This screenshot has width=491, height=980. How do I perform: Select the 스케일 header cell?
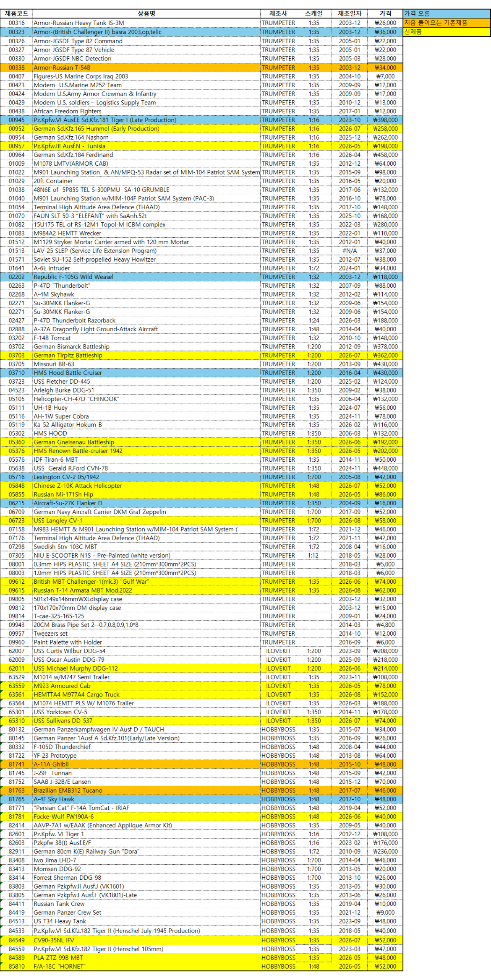click(x=314, y=14)
